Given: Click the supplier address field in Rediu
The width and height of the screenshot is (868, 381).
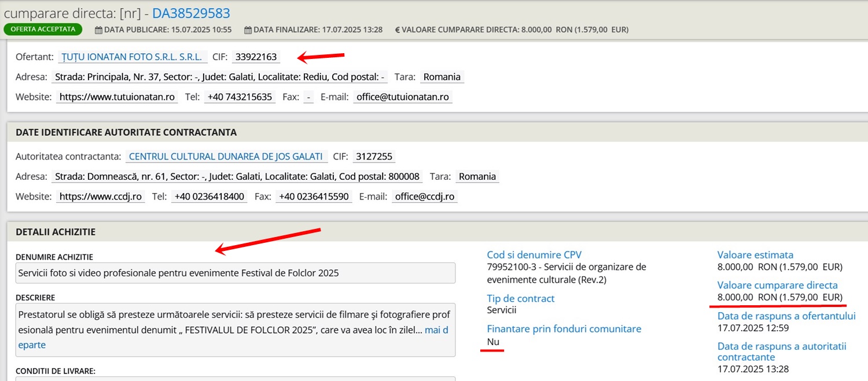Looking at the screenshot, I should [x=220, y=77].
